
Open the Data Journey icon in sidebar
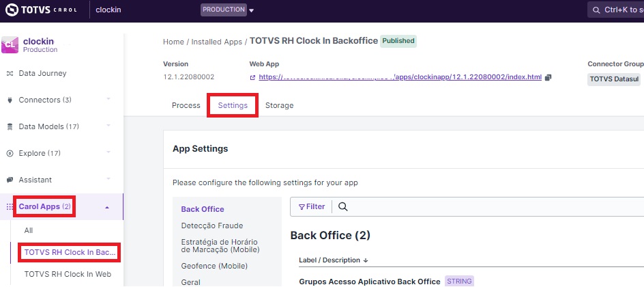click(10, 73)
